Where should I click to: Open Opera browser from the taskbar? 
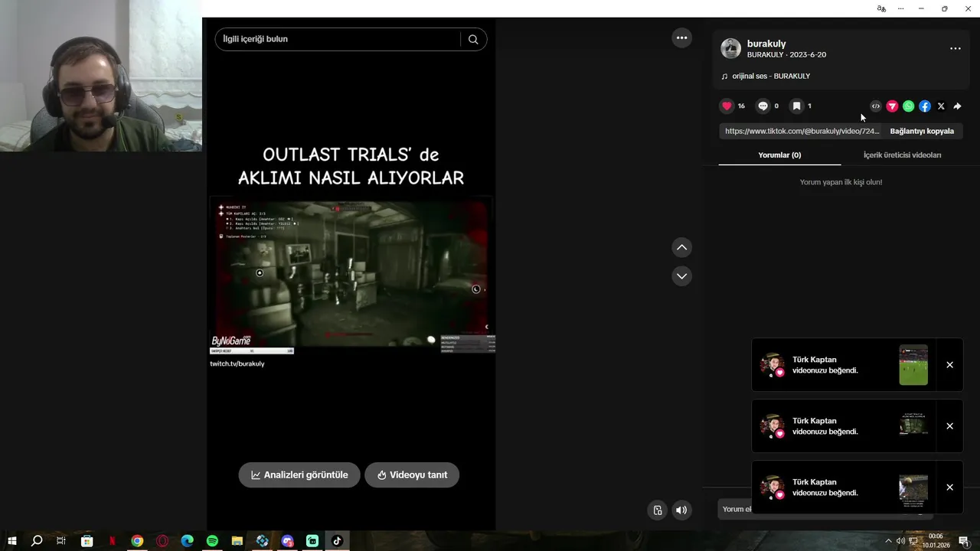pyautogui.click(x=162, y=541)
